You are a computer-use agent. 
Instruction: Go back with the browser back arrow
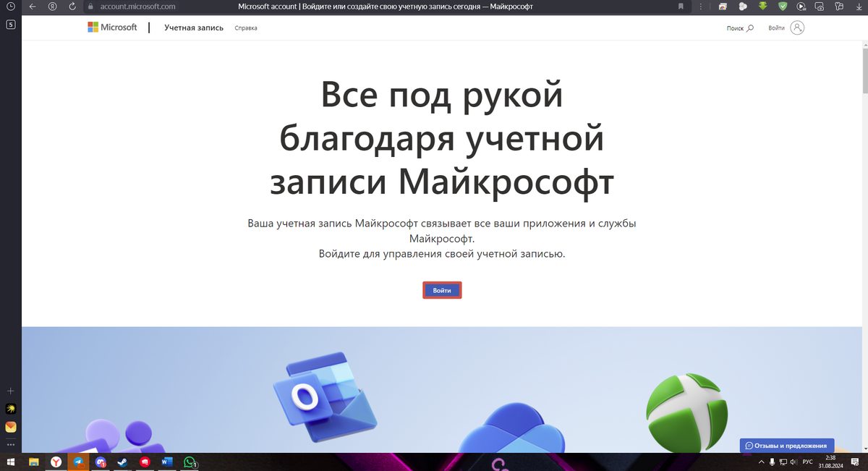32,7
